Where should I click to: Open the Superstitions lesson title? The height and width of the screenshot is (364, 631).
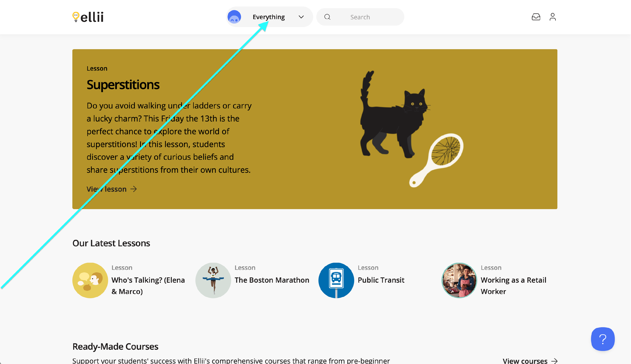click(123, 85)
